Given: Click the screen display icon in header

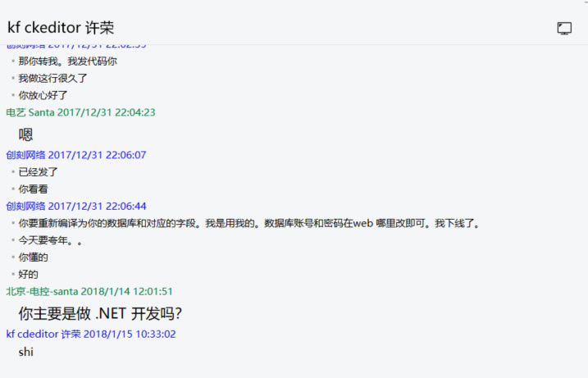Looking at the screenshot, I should tap(564, 28).
